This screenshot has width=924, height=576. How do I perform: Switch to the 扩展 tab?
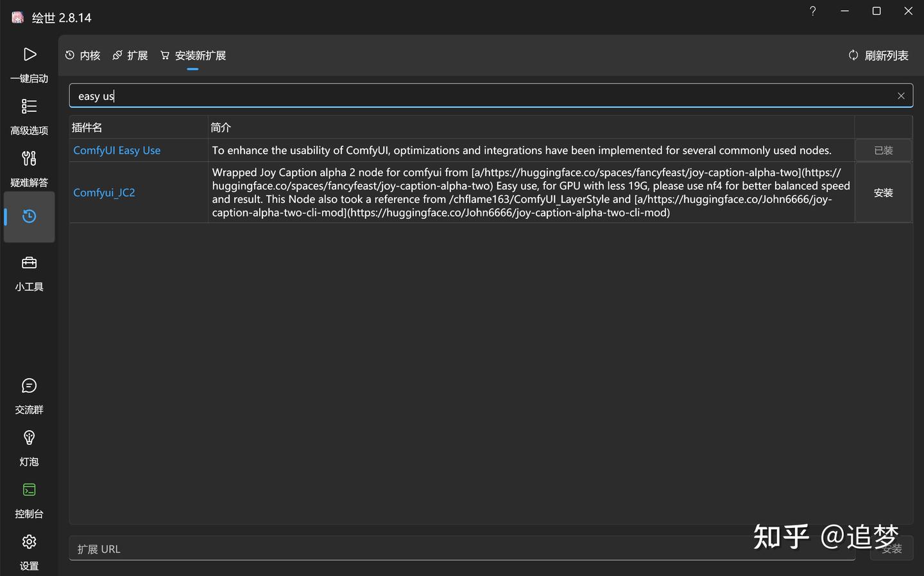pos(130,56)
